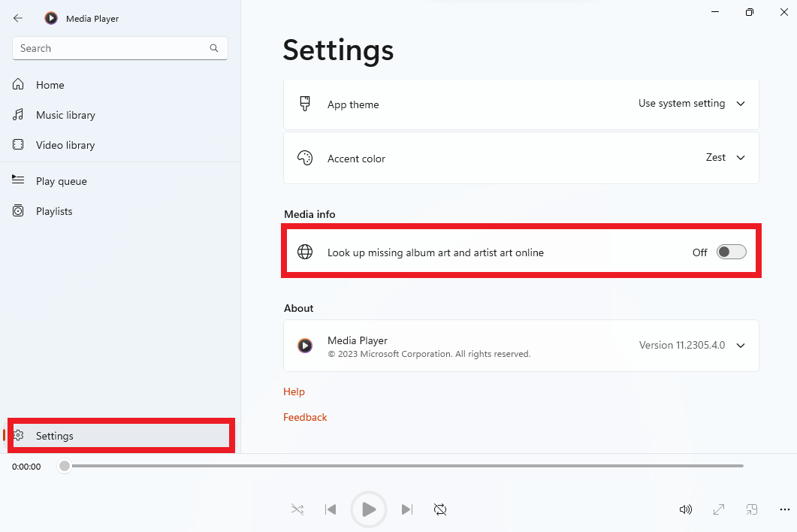Click the Media Player logo in About section
This screenshot has height=532, width=797.
[305, 346]
